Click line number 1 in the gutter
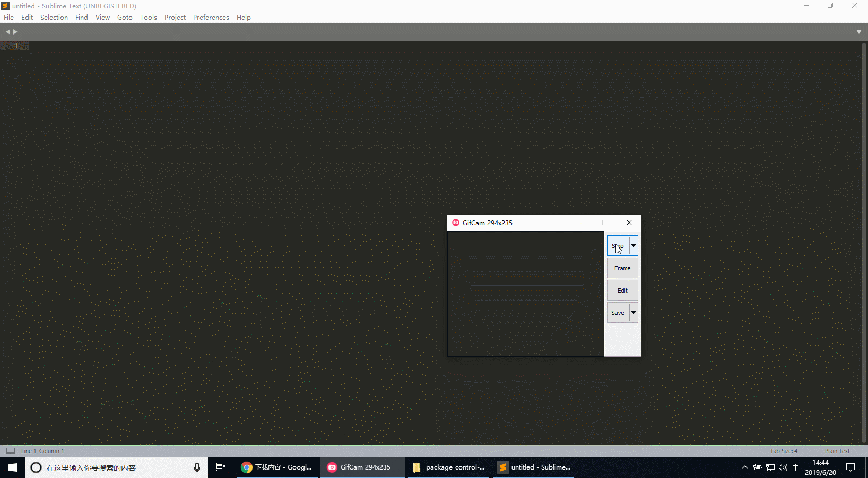 point(16,46)
